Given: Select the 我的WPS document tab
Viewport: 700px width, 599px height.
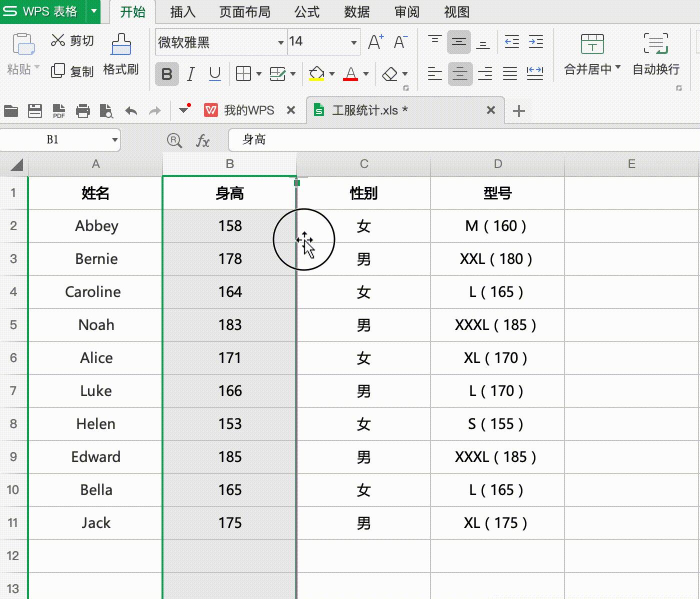Looking at the screenshot, I should [249, 110].
